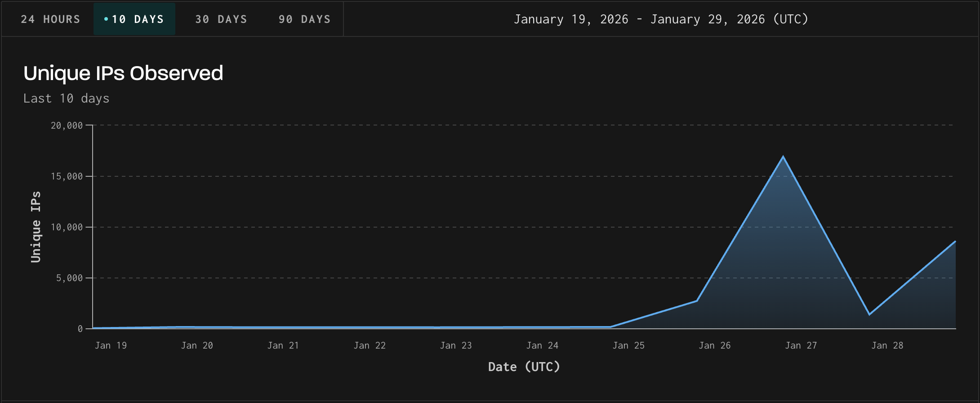Click the dip point just before Jan 28
Viewport: 980px width, 403px height.
[869, 314]
